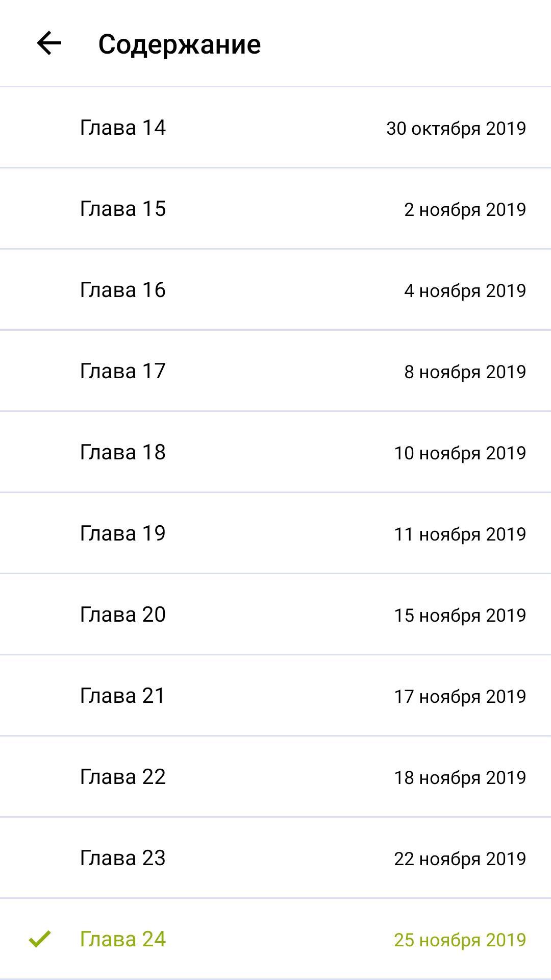Open chapter Глава 17
551x980 pixels.
[x=123, y=371]
